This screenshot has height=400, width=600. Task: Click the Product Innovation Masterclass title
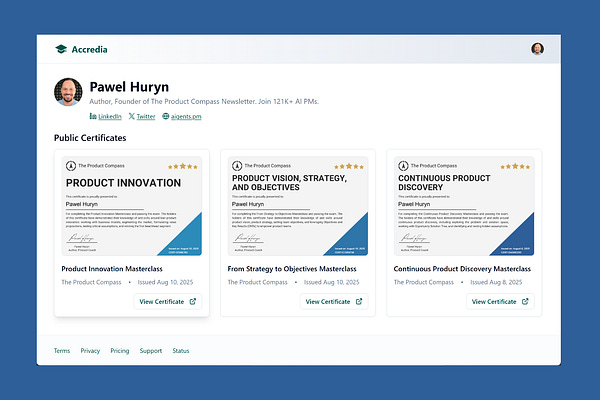112,269
